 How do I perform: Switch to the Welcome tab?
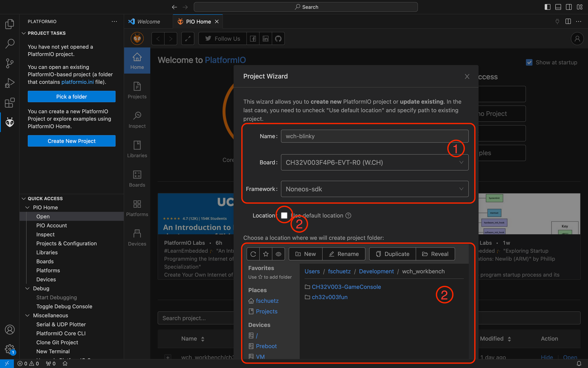[x=148, y=21]
